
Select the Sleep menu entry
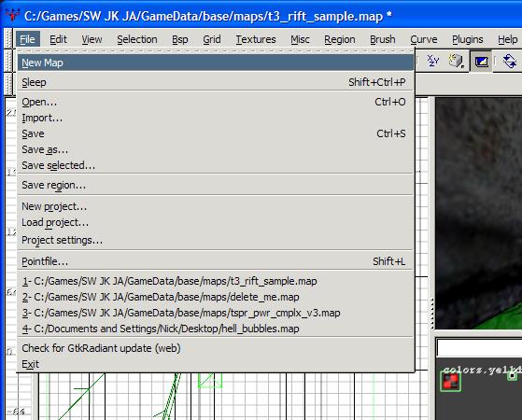tap(216, 82)
